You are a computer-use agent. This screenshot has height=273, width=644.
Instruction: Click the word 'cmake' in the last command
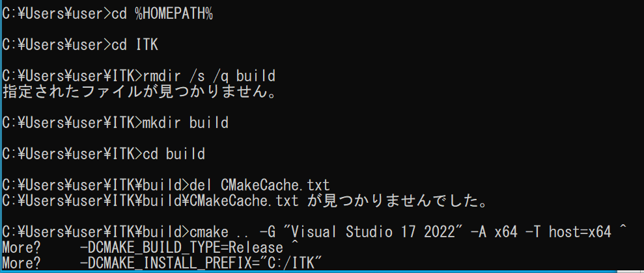[208, 232]
